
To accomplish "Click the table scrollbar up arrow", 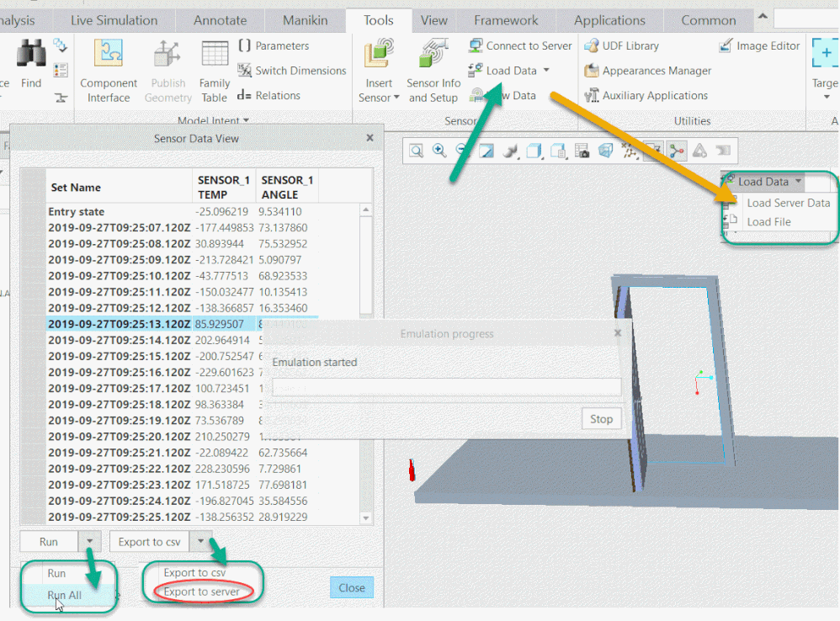I will [x=366, y=210].
